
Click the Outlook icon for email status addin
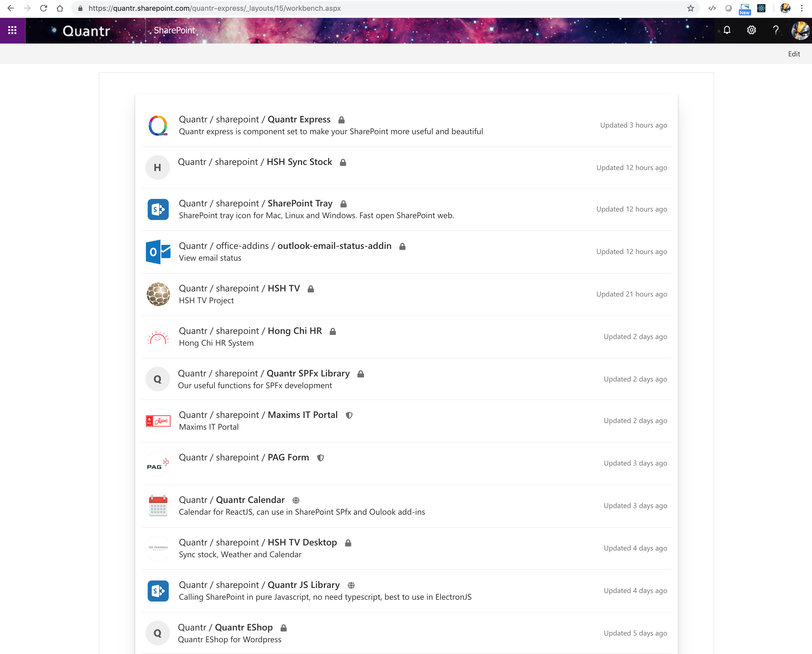click(158, 252)
